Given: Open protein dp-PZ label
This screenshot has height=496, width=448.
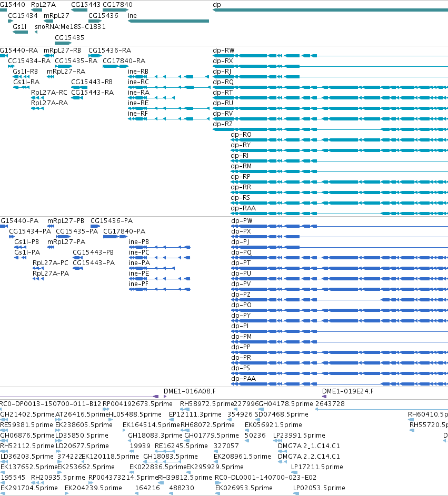Looking at the screenshot, I should (x=241, y=295).
